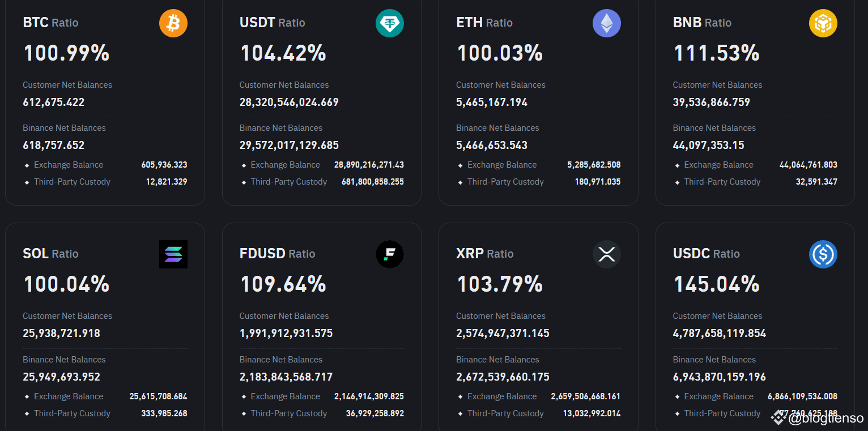Click the Solana striped logo icon

tap(173, 254)
